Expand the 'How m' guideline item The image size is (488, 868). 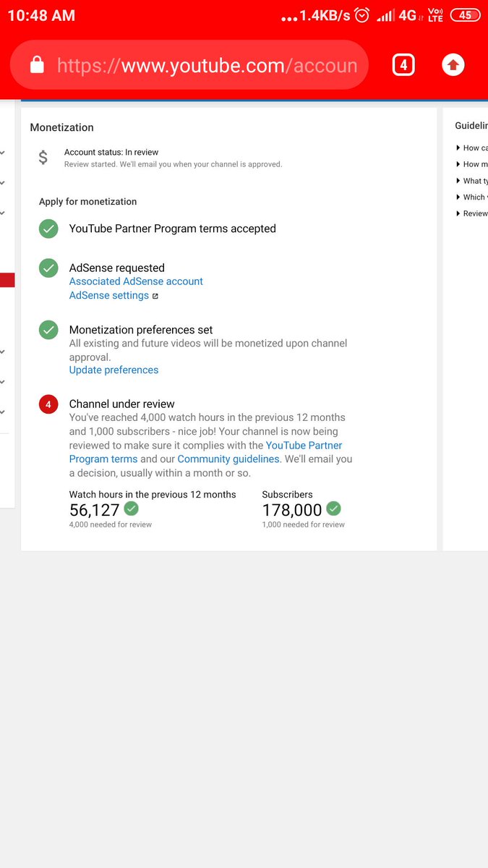pos(471,164)
